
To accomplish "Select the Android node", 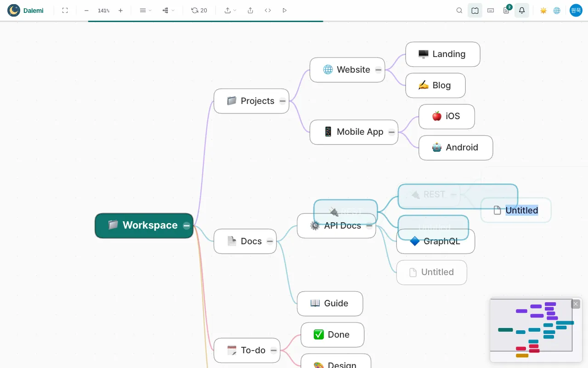I will (456, 148).
